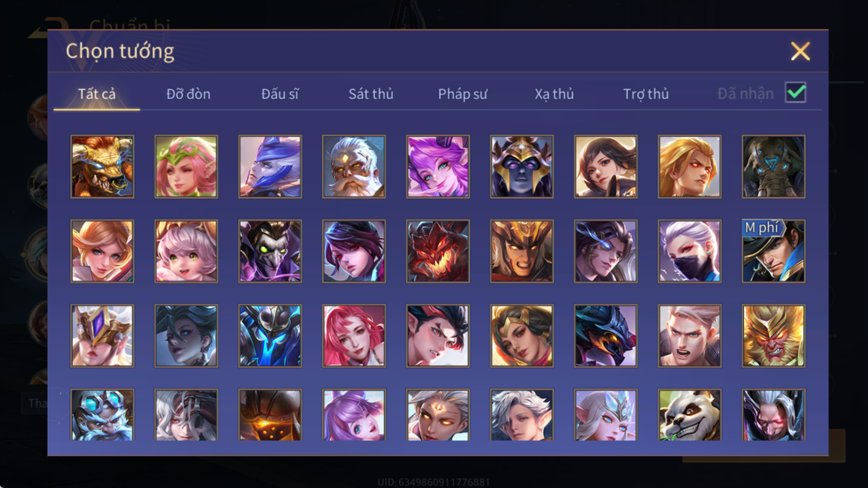Show the 'Xạ thủ' category

554,94
